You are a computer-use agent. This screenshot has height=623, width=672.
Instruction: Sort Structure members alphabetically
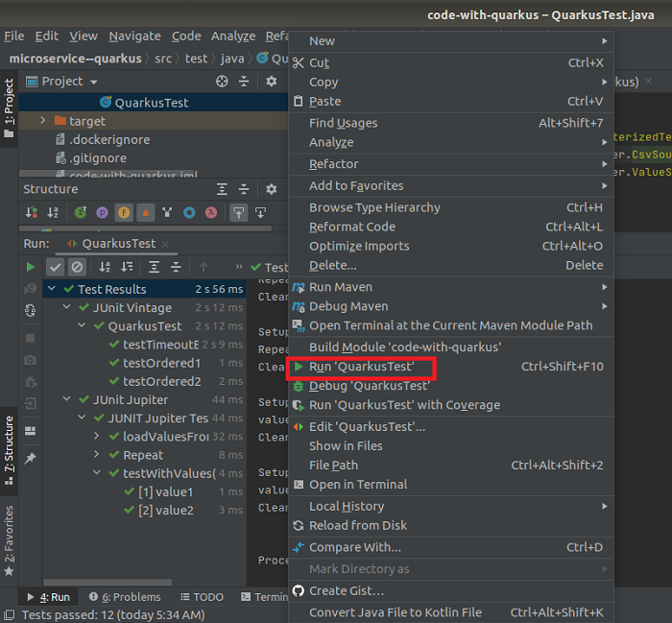[x=53, y=212]
